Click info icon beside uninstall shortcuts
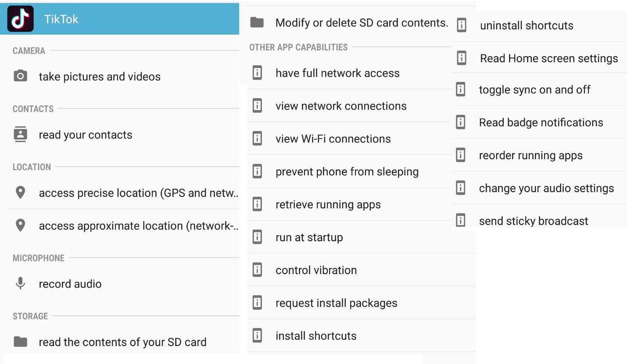Viewport: 627px width, 364px height. coord(462,25)
